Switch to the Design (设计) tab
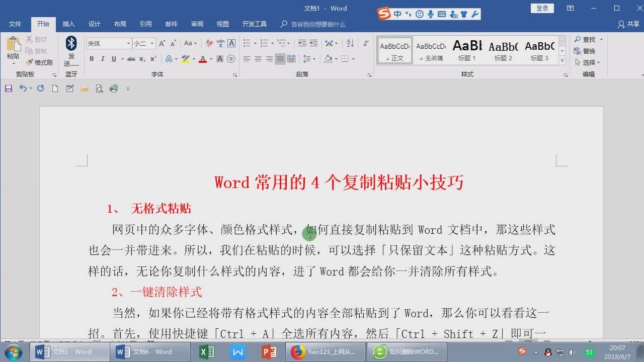 (95, 24)
